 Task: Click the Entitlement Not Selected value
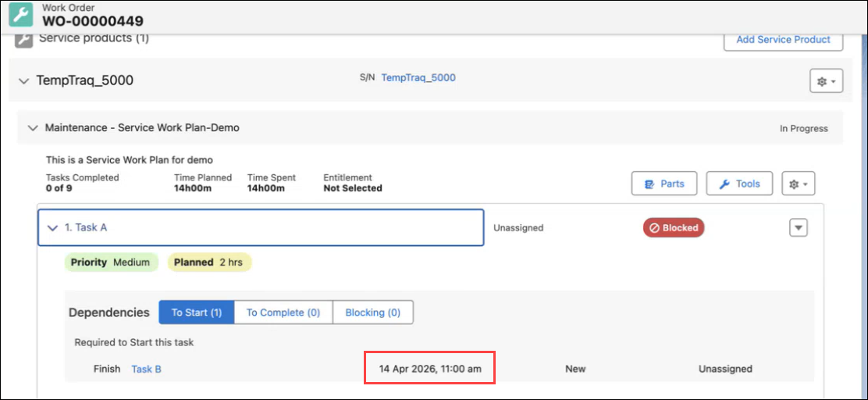353,188
